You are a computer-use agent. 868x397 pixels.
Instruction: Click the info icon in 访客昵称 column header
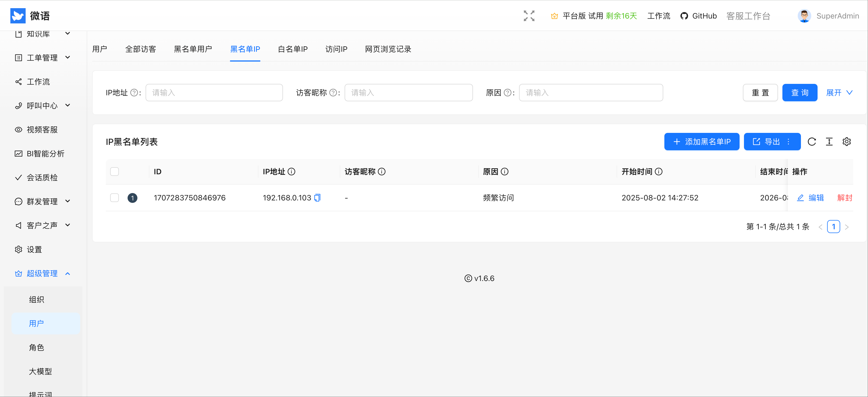[381, 172]
